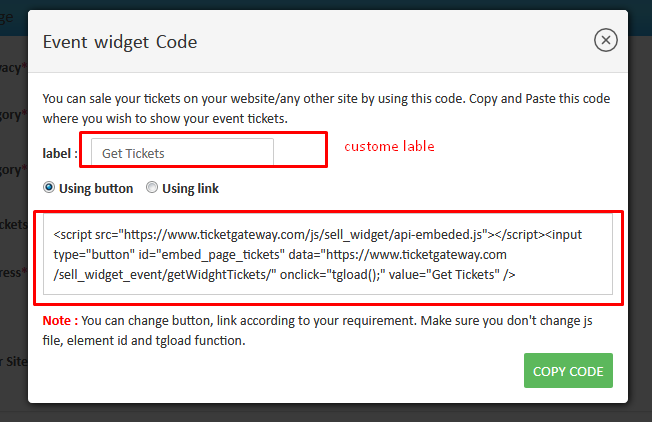Click the red 'custome lable' annotation text
This screenshot has height=422, width=652.
389,146
